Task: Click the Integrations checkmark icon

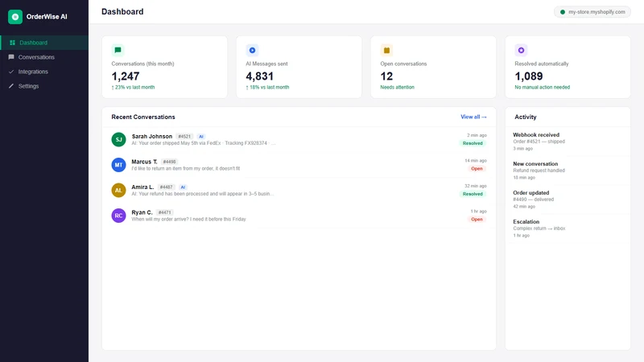Action: click(11, 72)
